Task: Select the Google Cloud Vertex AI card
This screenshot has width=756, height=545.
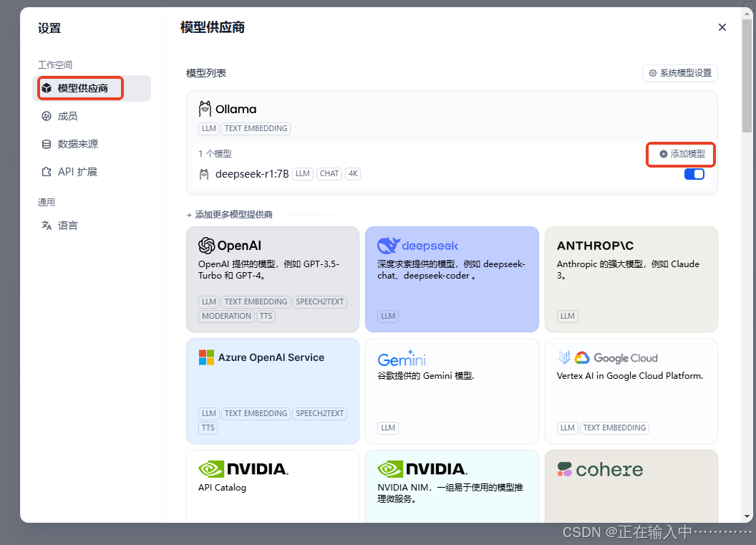Action: [x=631, y=391]
